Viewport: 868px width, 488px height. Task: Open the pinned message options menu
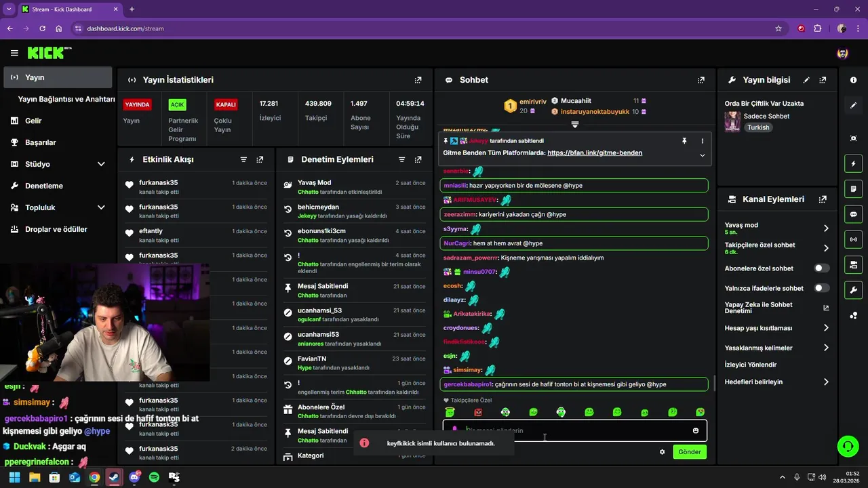point(702,141)
